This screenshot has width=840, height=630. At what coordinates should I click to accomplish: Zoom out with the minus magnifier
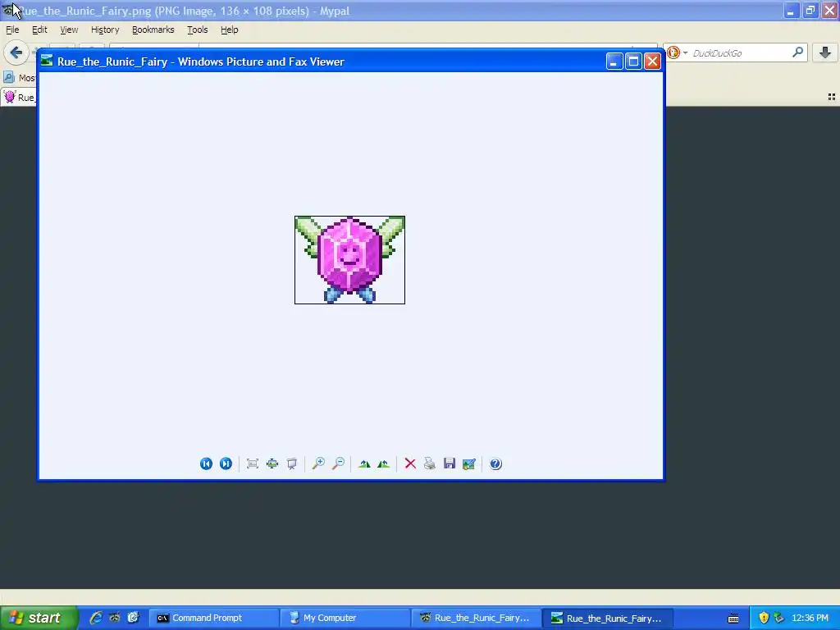point(338,464)
